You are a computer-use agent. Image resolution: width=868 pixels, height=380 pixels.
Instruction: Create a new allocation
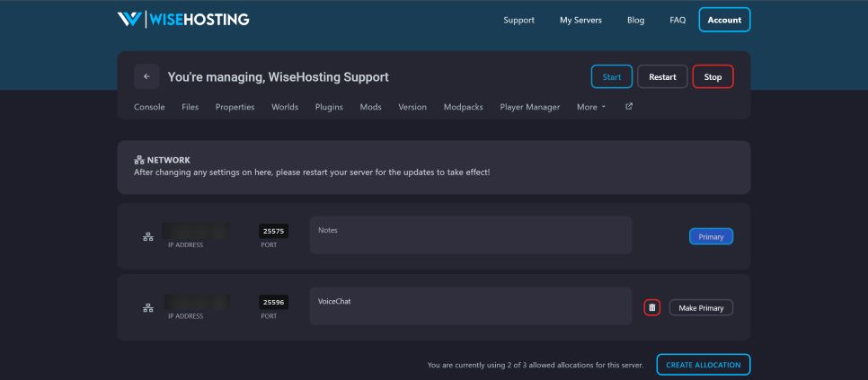[x=703, y=365]
